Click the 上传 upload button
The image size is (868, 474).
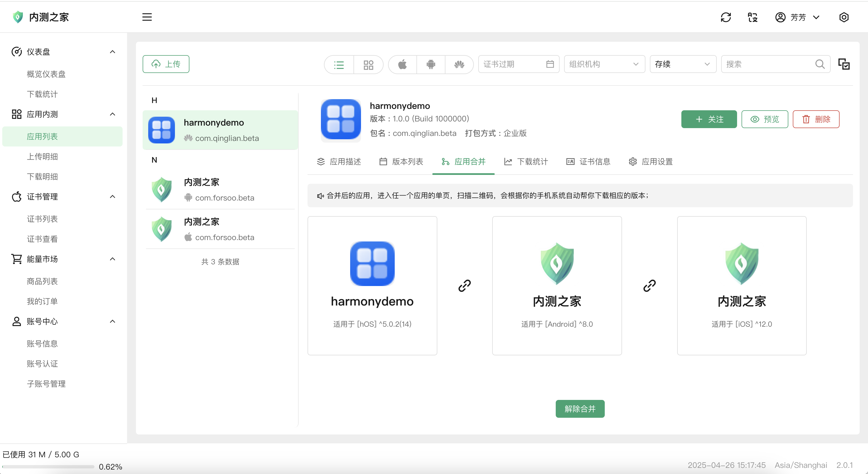166,64
